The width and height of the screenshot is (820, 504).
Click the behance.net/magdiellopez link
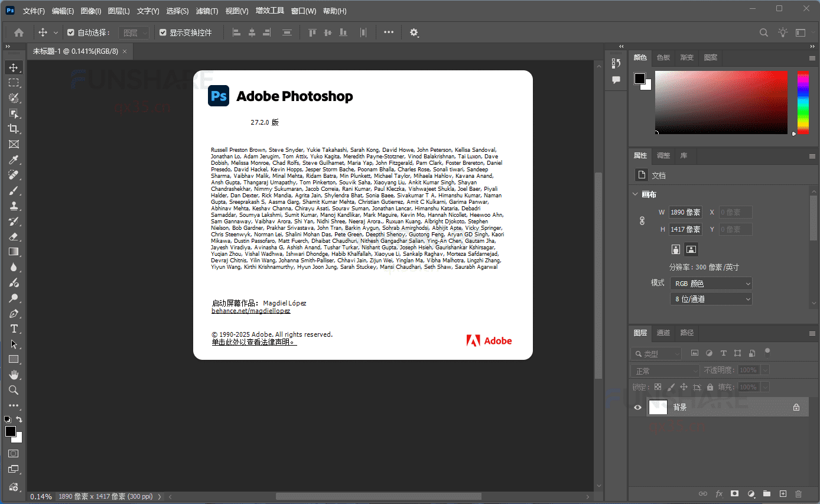pyautogui.click(x=250, y=310)
